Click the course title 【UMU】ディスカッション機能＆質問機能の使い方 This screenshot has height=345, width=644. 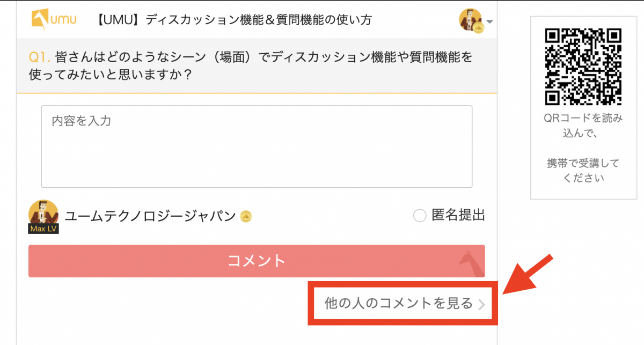234,20
